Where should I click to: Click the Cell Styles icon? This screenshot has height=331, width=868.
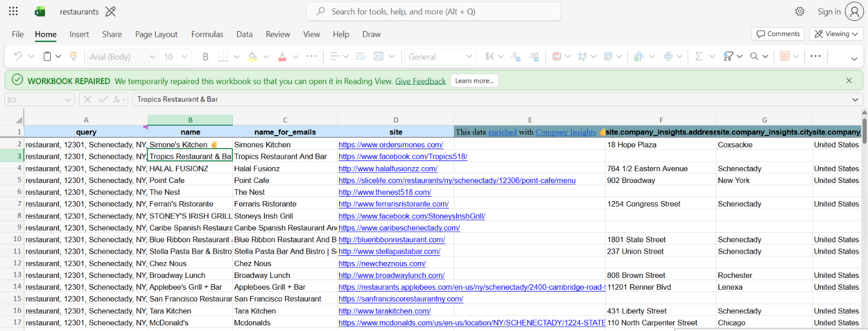pyautogui.click(x=583, y=56)
